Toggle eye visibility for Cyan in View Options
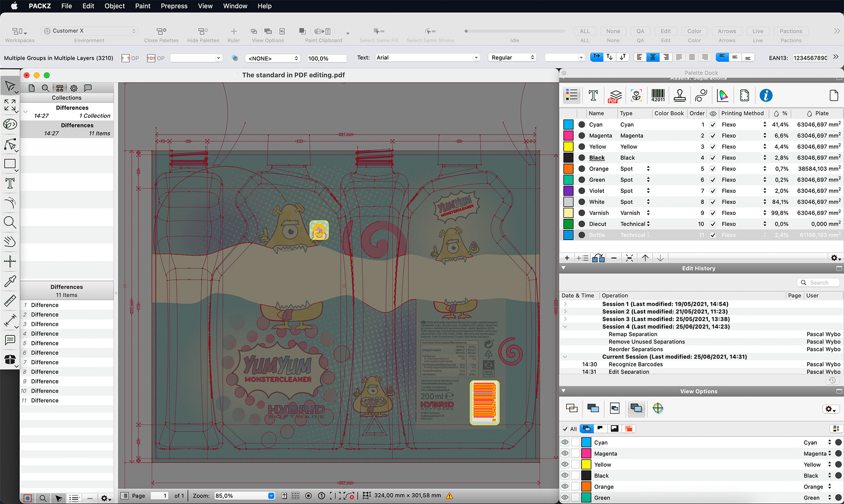844x504 pixels. coord(565,442)
